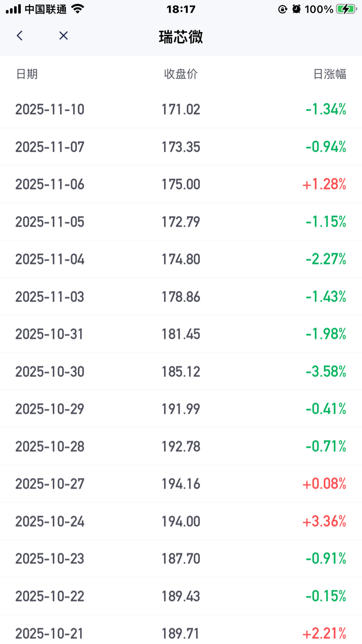Tap the battery charging icon
Viewport: 362px width, 644px height.
(x=346, y=9)
